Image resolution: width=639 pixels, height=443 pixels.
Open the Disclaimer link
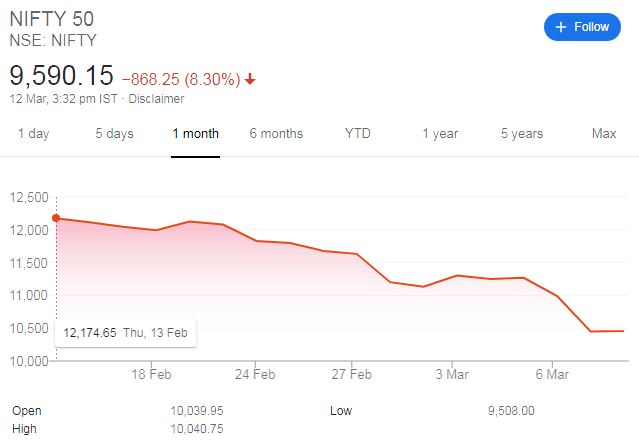[158, 99]
